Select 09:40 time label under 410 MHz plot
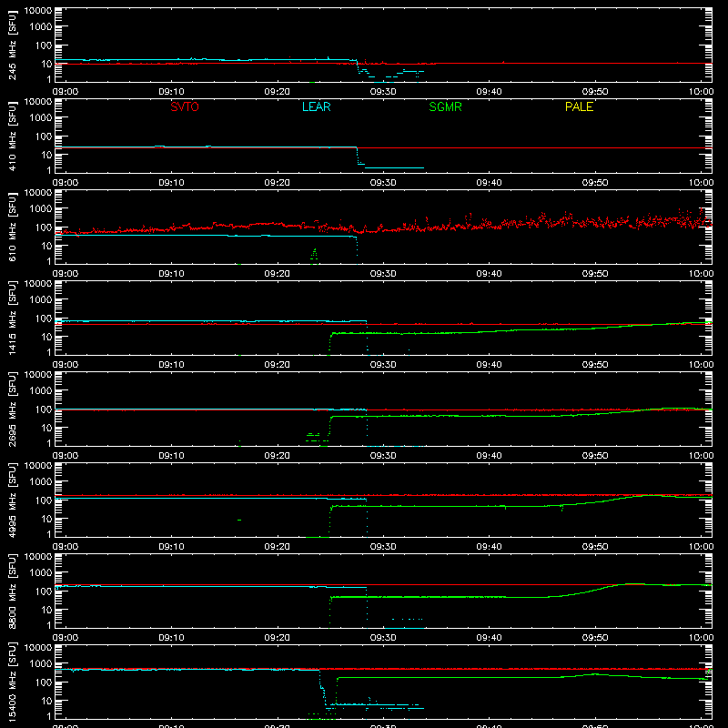 (489, 183)
